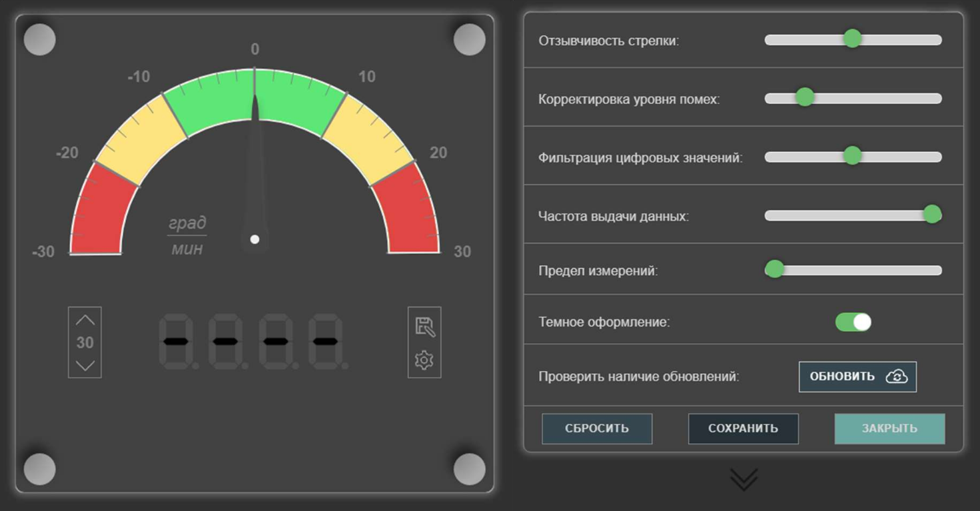The image size is (980, 511).
Task: Click the Фильтрация цифровых значений label
Action: pyautogui.click(x=640, y=159)
